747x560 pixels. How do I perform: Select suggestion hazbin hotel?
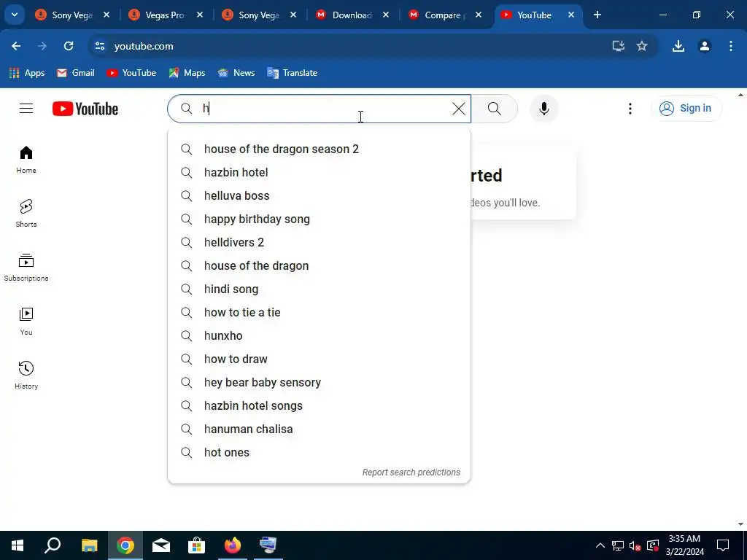click(319, 172)
